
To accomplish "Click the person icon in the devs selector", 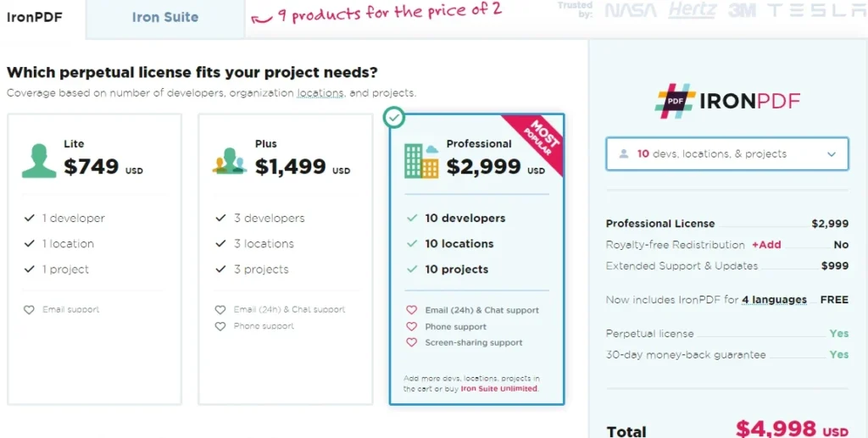I will (x=625, y=154).
